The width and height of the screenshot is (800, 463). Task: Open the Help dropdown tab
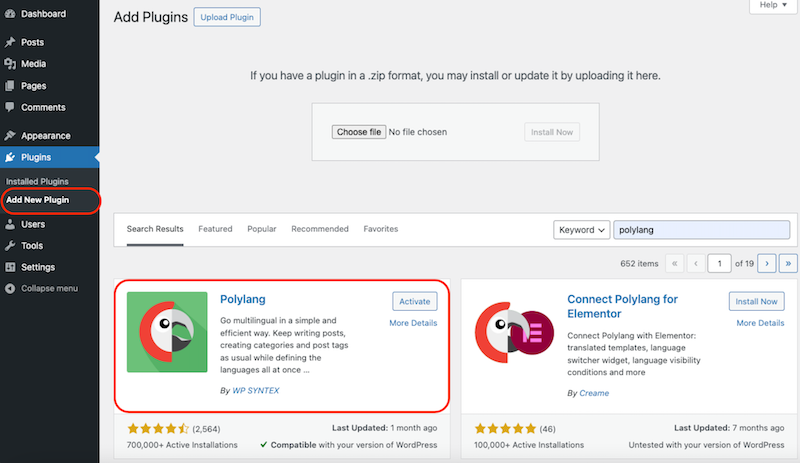click(773, 5)
